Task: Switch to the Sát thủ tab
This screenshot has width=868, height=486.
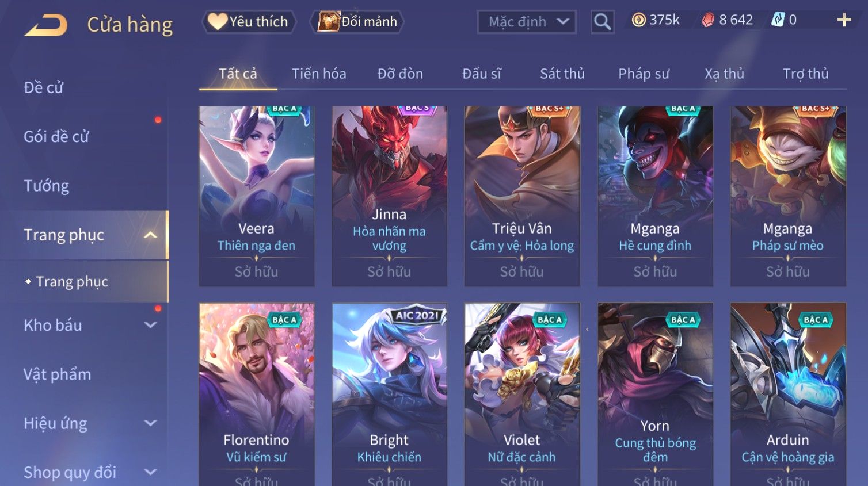Action: coord(562,74)
